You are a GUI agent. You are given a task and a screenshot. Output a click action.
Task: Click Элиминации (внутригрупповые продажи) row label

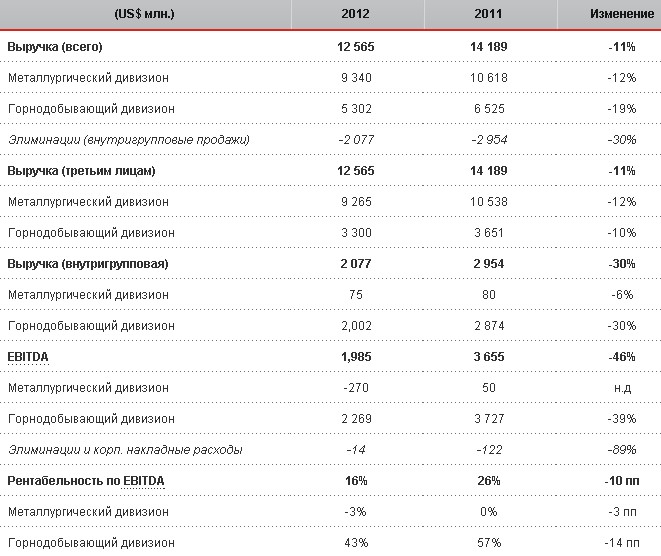point(128,140)
